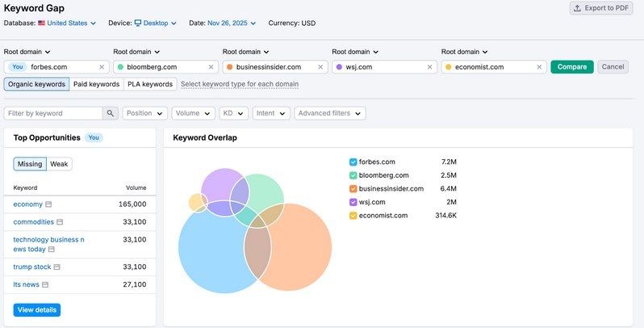Expand Root domain dropdown above economist.com
Viewport: 644px width, 328px height.
pyautogui.click(x=465, y=52)
